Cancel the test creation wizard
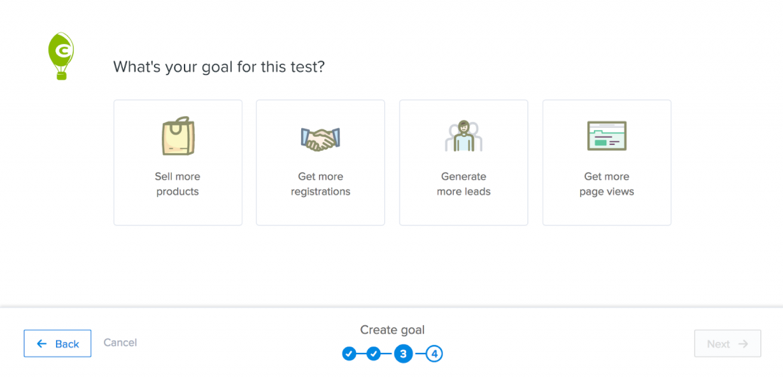783x377 pixels. [x=120, y=343]
